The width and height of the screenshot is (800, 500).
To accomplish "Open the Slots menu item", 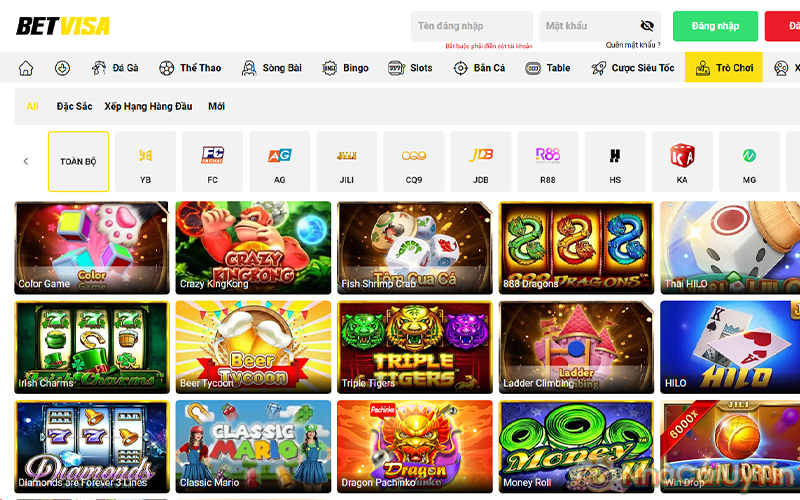I will (410, 68).
